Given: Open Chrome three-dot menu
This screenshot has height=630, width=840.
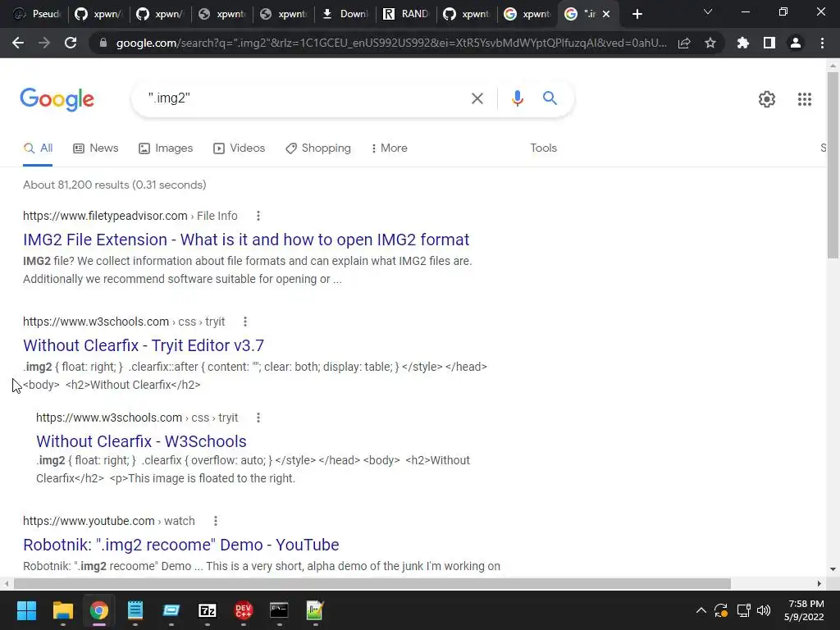Looking at the screenshot, I should coord(822,43).
